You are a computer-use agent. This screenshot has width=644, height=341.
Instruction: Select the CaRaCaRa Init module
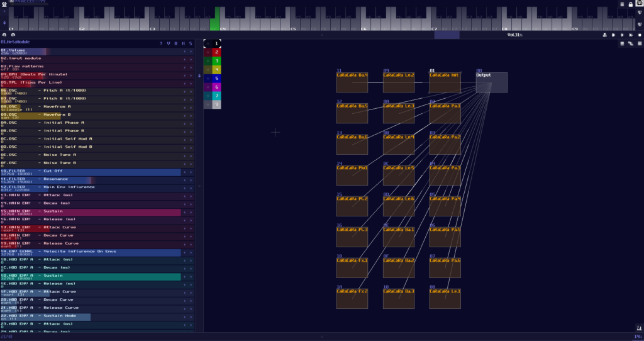pos(445,82)
